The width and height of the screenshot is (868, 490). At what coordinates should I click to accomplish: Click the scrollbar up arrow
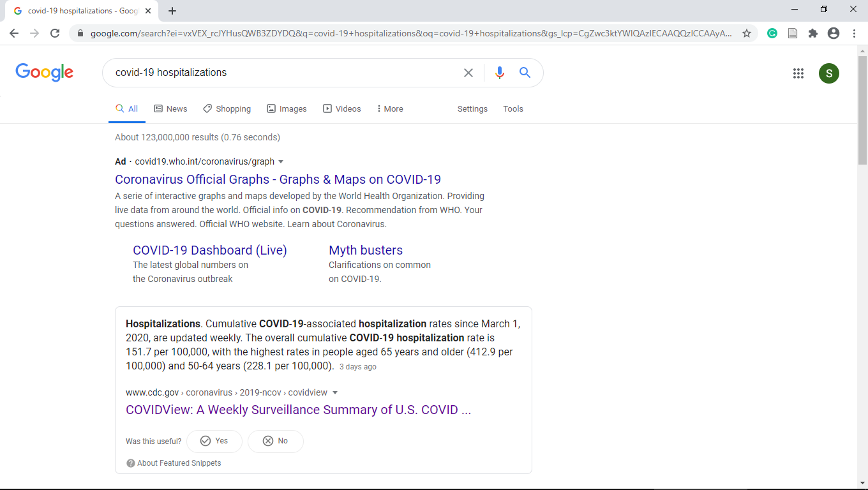tap(863, 50)
